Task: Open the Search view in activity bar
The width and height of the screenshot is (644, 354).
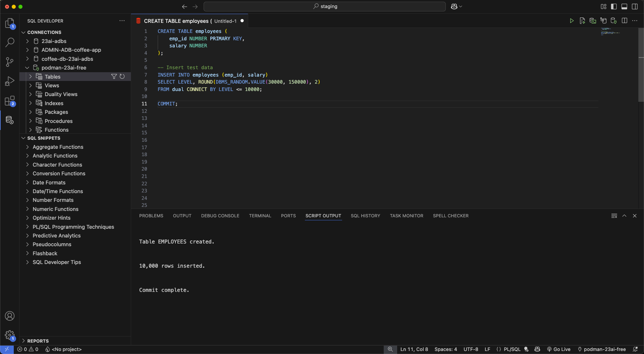Action: coord(10,42)
